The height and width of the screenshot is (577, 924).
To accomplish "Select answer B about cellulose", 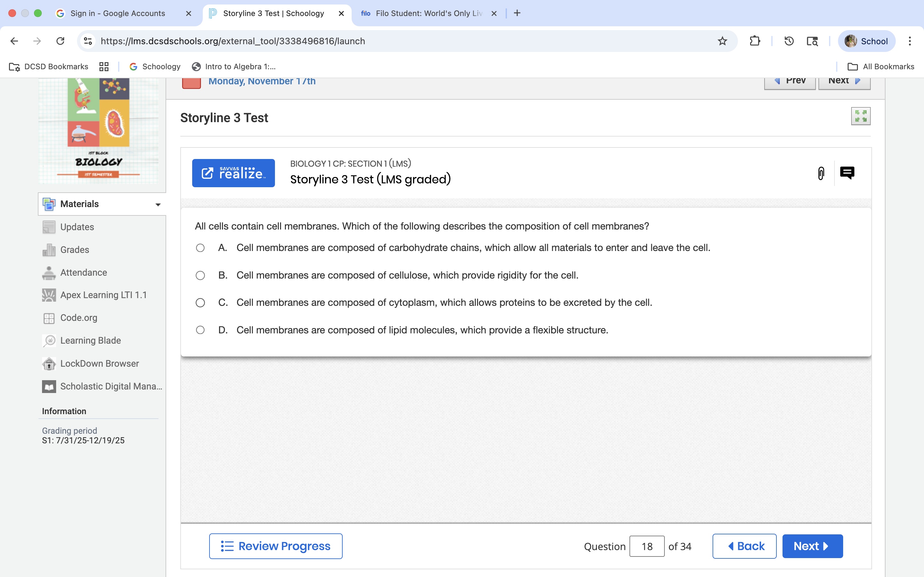I will [200, 276].
